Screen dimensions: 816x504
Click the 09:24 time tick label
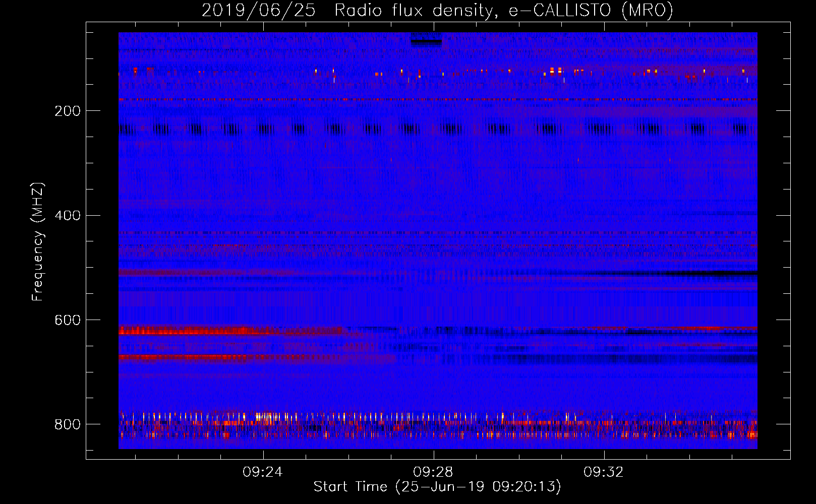click(263, 472)
